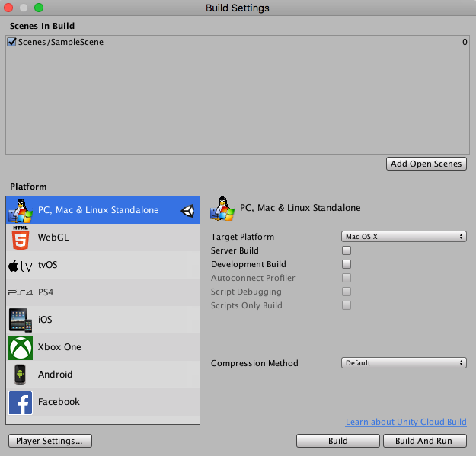The height and width of the screenshot is (456, 476).
Task: Click the Unity logo on the selected platform
Action: click(x=187, y=211)
